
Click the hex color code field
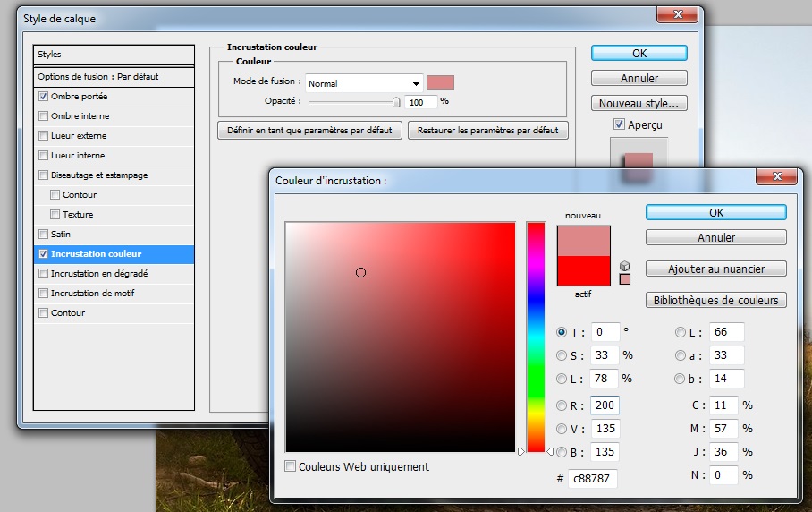592,479
